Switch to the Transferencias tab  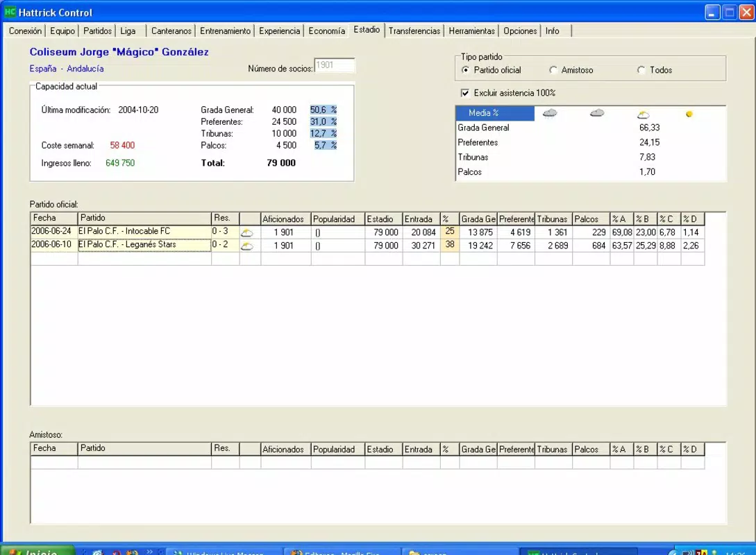pos(414,31)
